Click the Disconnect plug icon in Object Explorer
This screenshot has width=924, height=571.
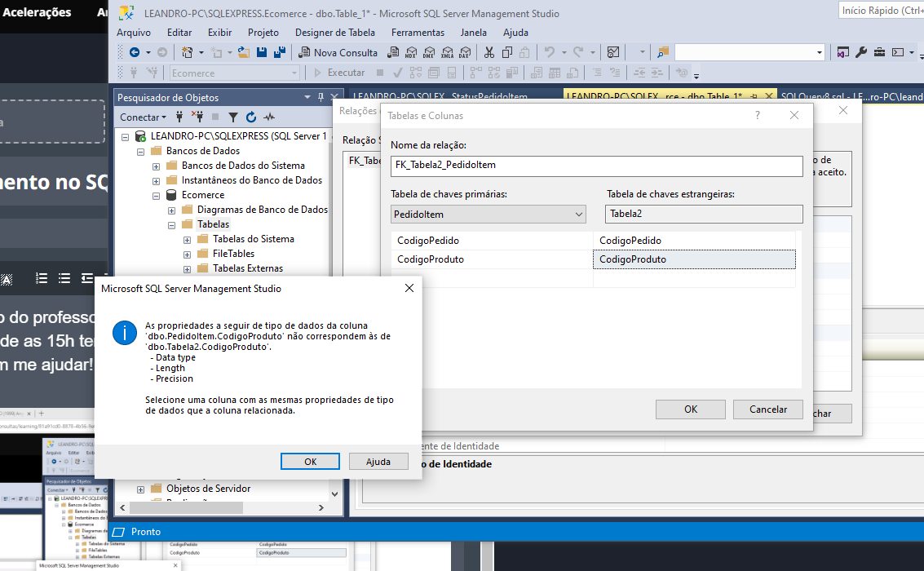pyautogui.click(x=197, y=117)
